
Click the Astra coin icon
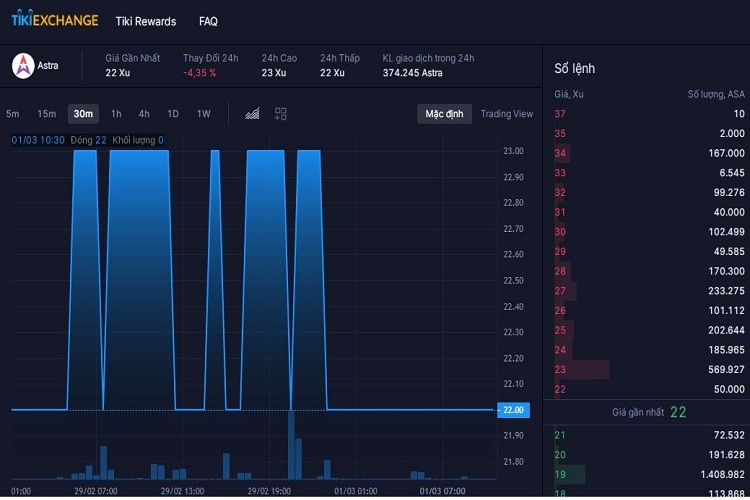click(x=22, y=66)
